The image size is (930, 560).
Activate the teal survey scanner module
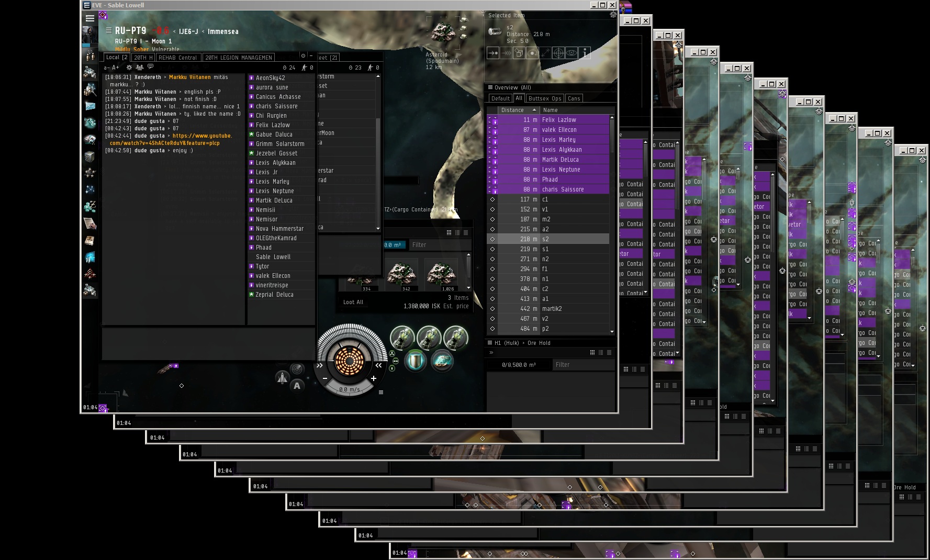click(x=442, y=361)
